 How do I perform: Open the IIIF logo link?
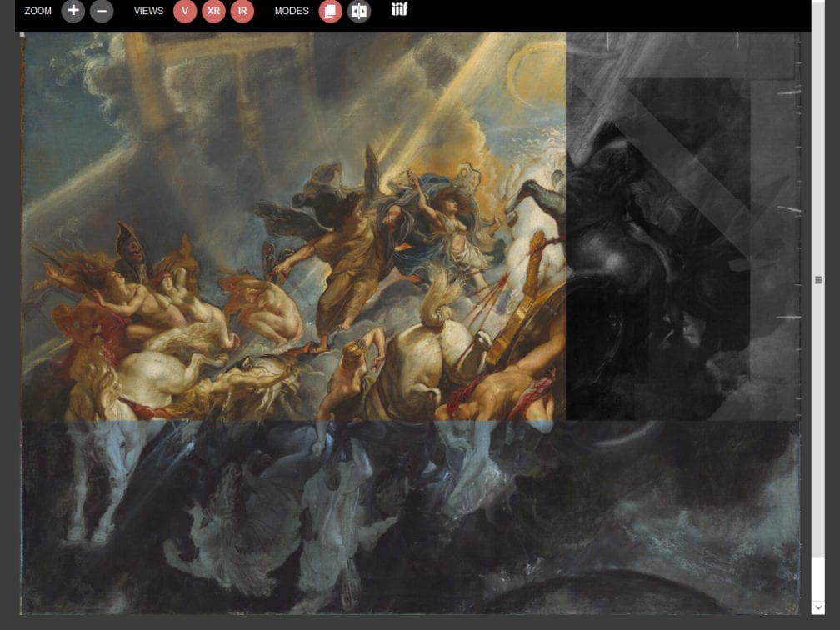point(400,10)
